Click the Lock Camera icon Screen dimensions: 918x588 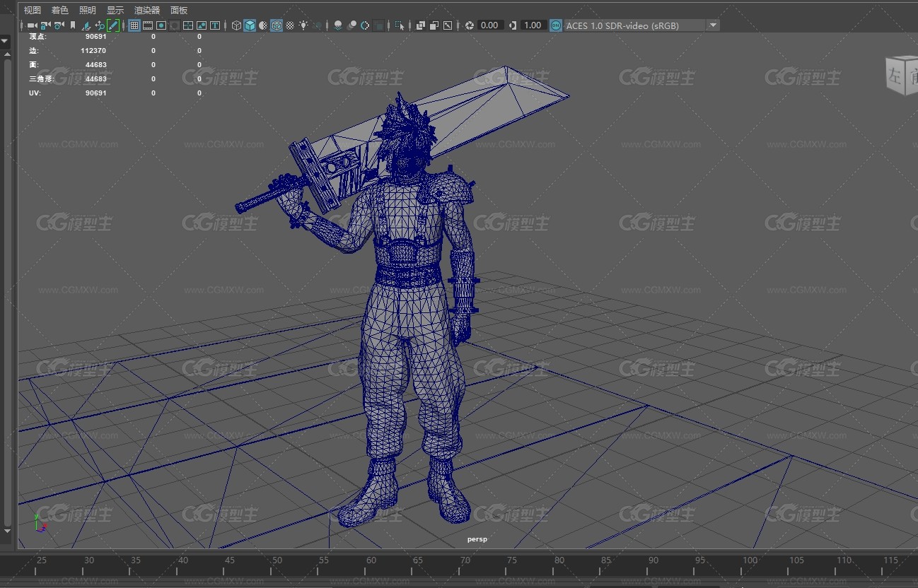[45, 25]
